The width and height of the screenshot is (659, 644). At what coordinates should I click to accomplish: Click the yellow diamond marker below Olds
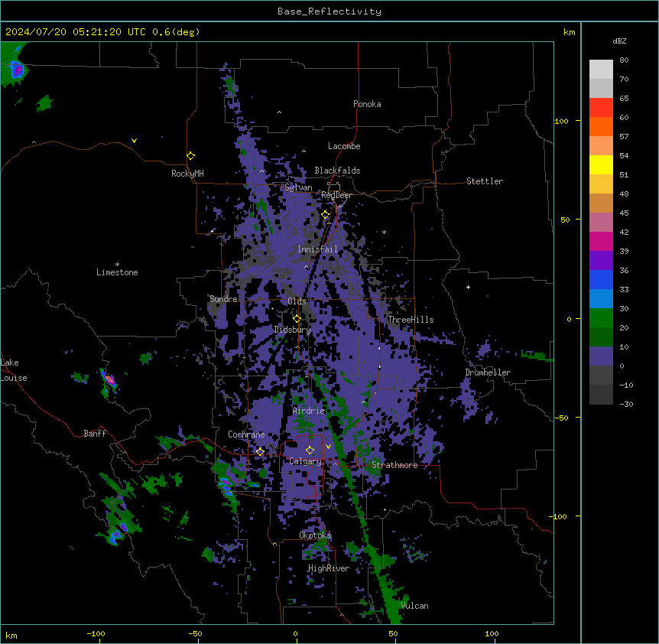pos(297,319)
